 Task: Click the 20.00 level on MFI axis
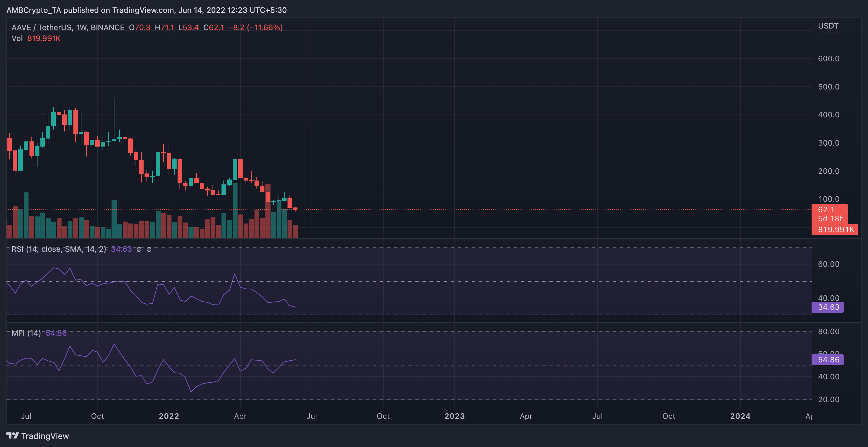click(828, 400)
